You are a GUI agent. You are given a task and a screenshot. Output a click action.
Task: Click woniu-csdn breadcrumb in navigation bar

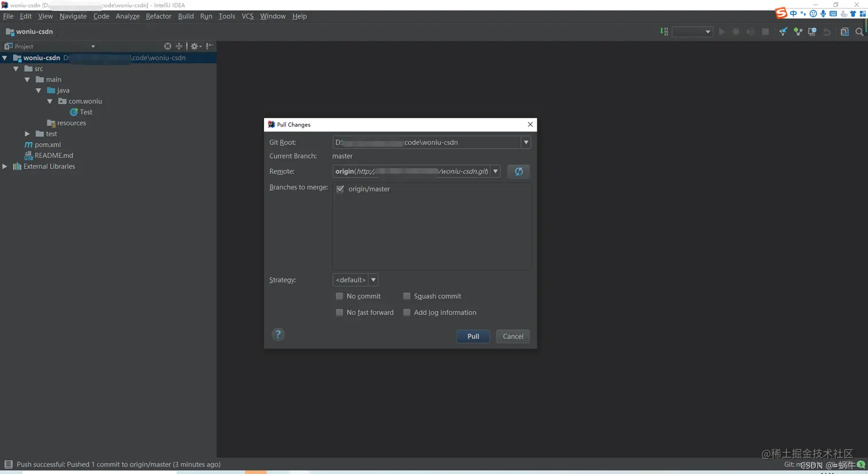[29, 32]
